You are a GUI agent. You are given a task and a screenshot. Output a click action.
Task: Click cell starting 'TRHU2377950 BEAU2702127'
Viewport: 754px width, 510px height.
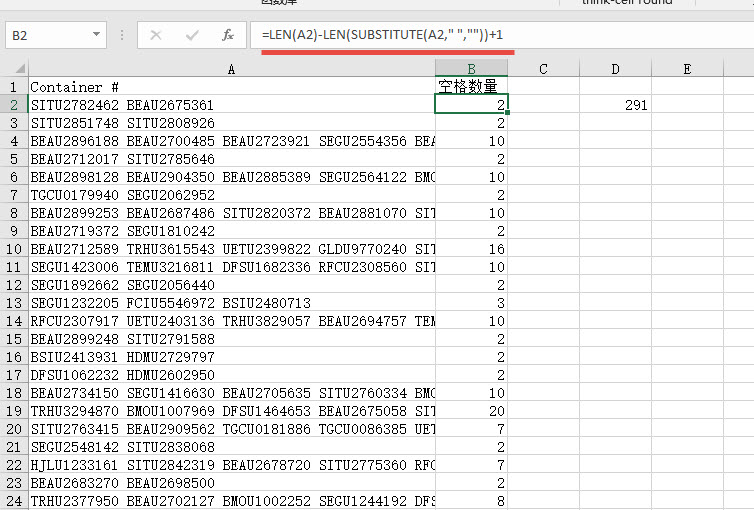[232, 501]
